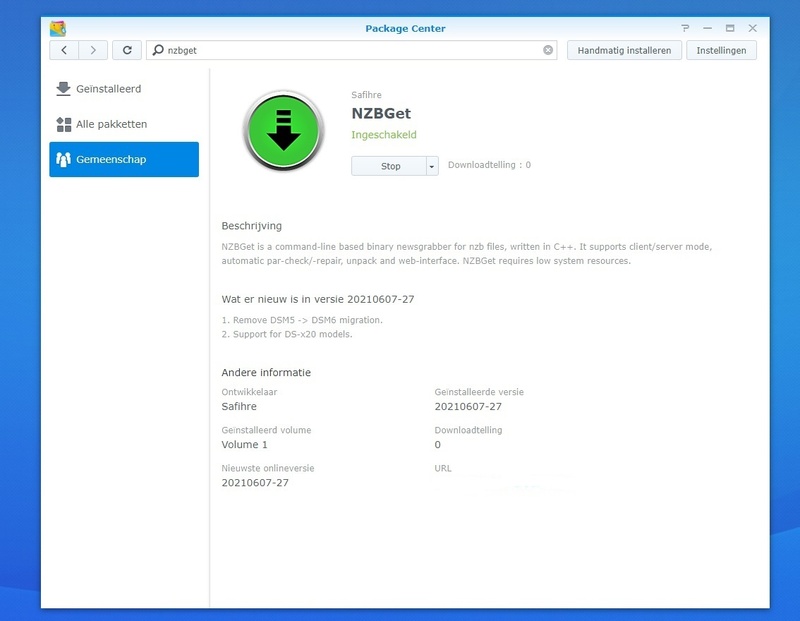The height and width of the screenshot is (621, 800).
Task: Open the Geïnstalleerd section
Action: point(124,89)
